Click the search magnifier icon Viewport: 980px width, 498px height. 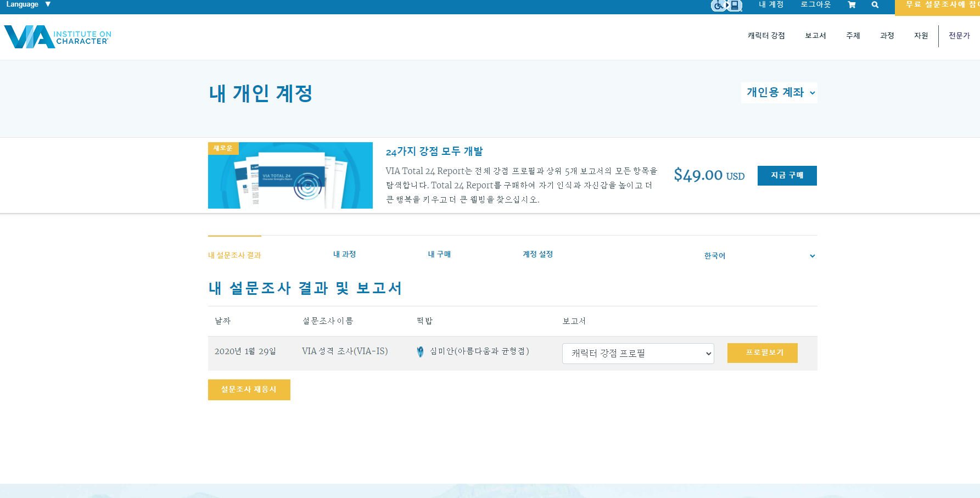(x=875, y=5)
